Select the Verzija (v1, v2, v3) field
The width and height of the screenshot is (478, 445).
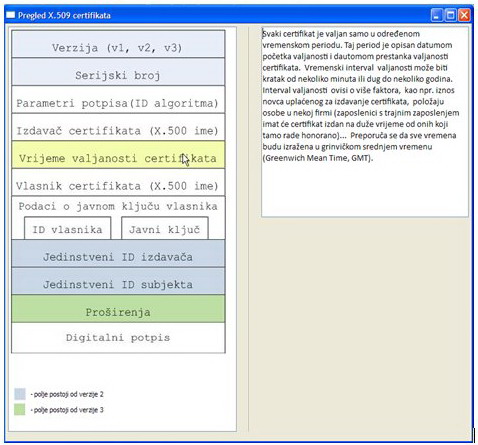(118, 44)
